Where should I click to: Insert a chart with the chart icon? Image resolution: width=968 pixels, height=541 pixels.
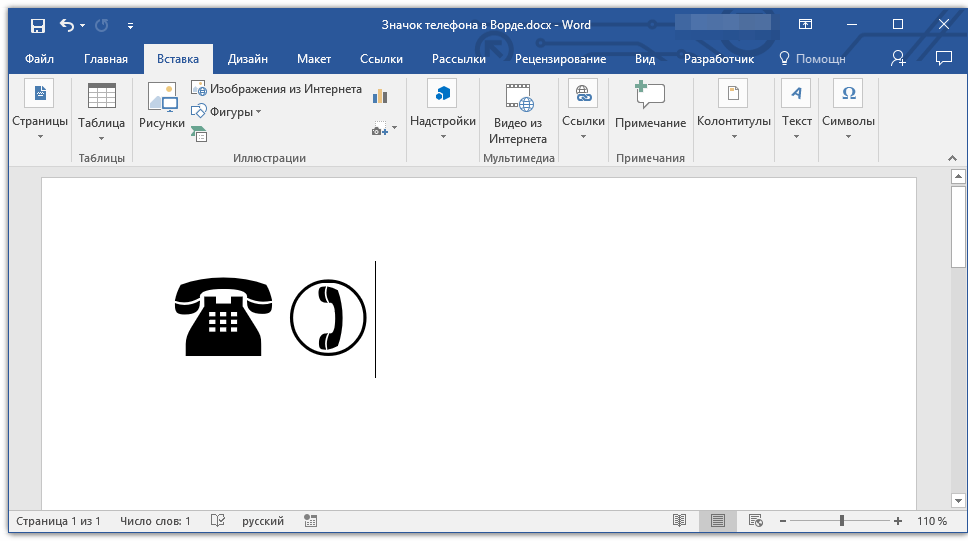tap(380, 96)
